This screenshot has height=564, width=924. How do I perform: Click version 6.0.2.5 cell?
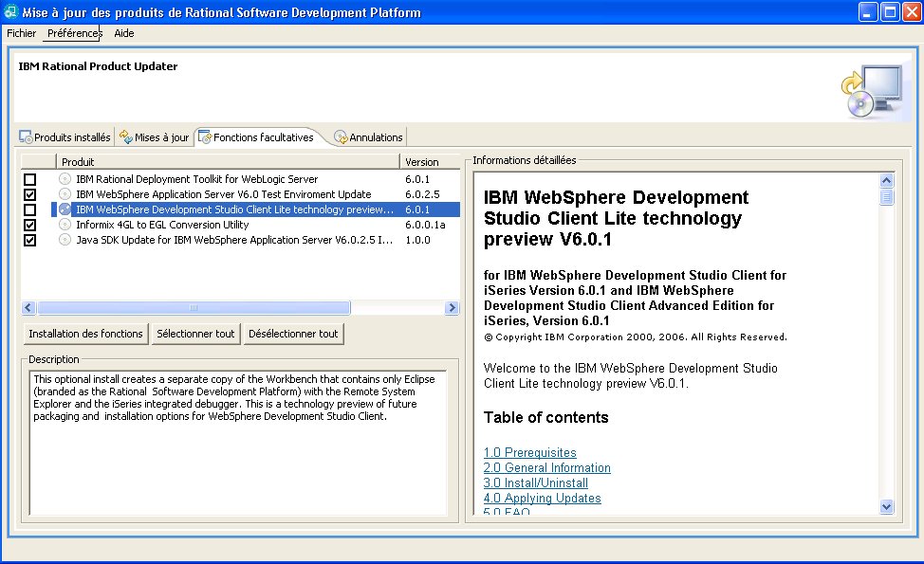click(422, 194)
